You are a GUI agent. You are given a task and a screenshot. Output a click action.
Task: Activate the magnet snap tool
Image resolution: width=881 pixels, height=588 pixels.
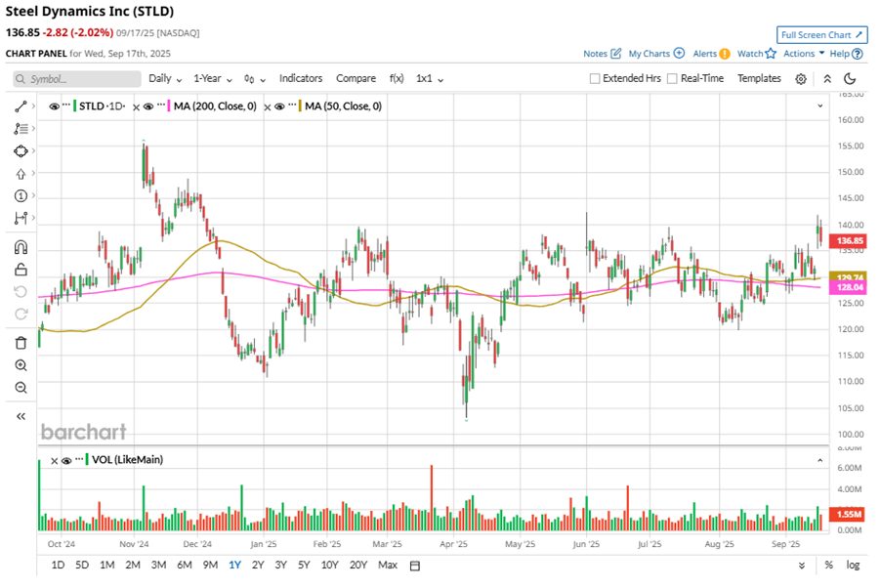(x=21, y=247)
